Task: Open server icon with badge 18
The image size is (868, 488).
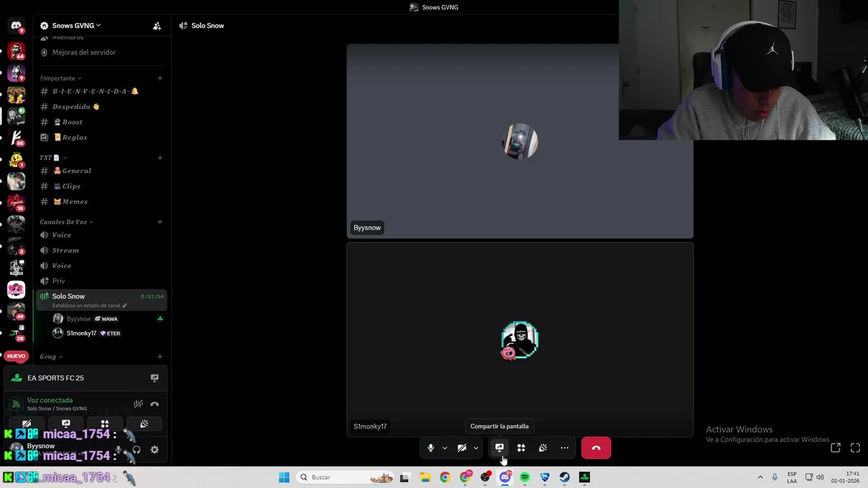Action: point(16,203)
